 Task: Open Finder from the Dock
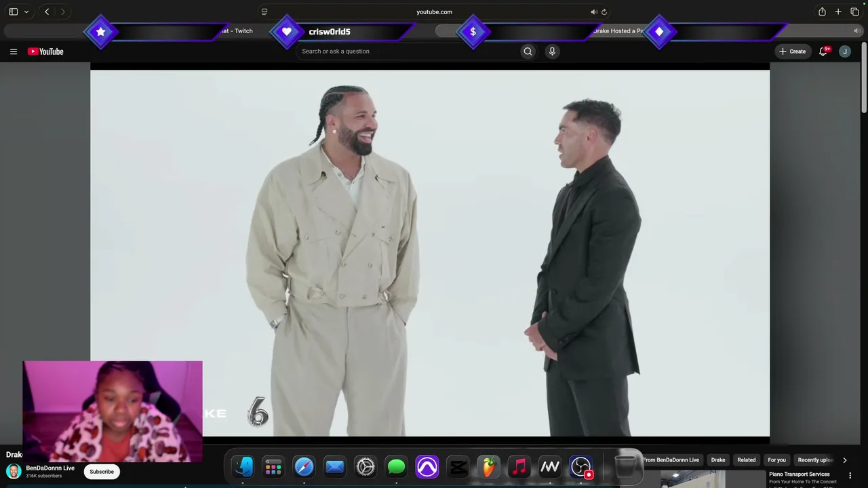pyautogui.click(x=243, y=466)
